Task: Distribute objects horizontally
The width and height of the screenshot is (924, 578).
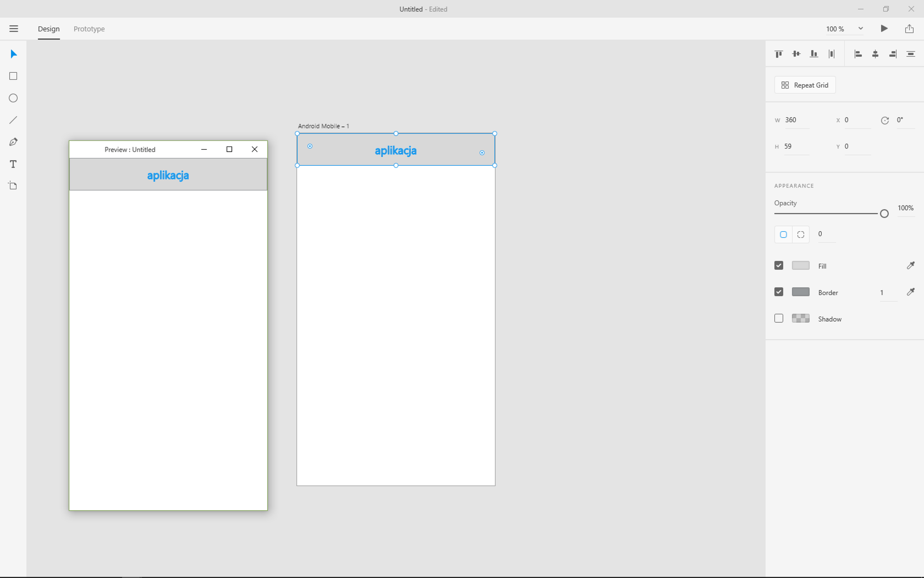Action: coord(831,54)
